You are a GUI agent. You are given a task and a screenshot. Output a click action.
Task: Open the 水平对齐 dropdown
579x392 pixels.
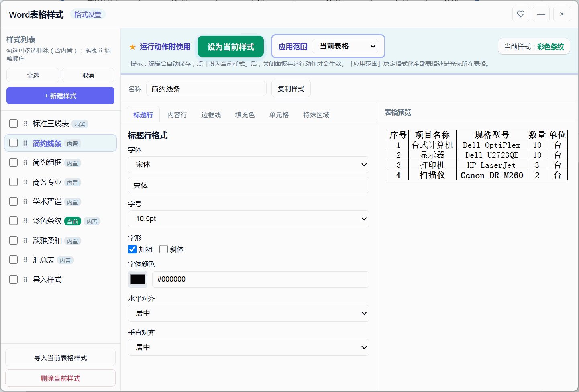(249, 313)
